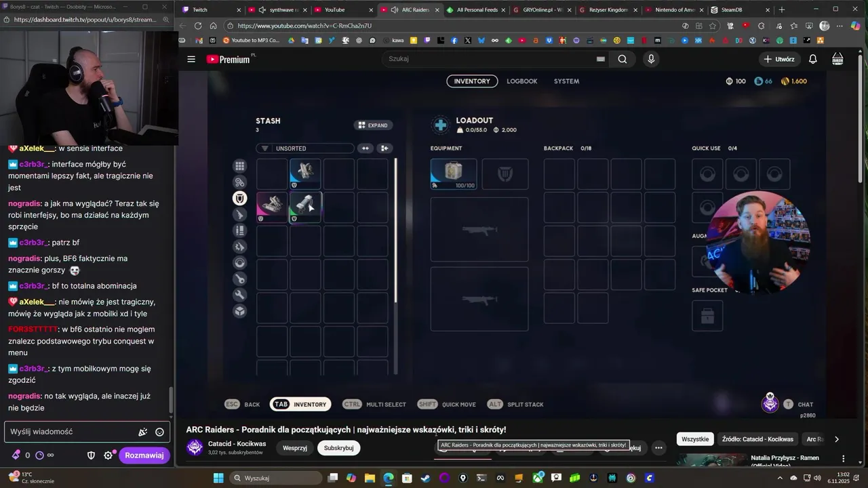Select the empty shield equipment slot
The image size is (868, 488).
[x=505, y=174]
